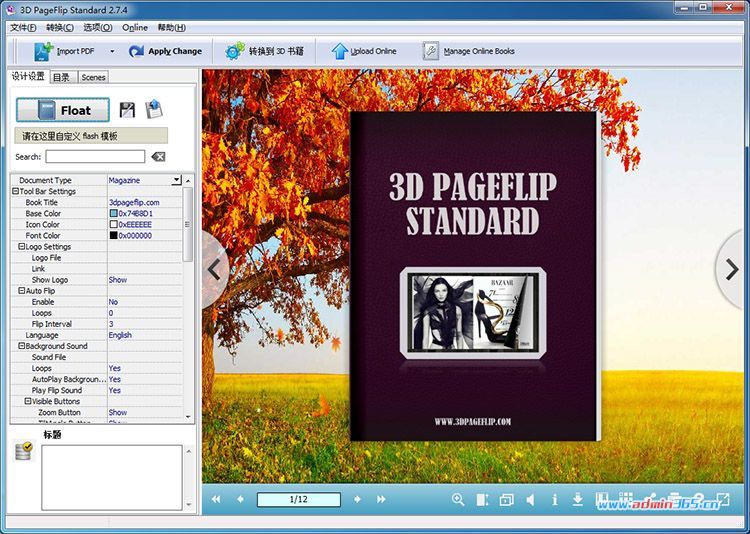The height and width of the screenshot is (534, 750).
Task: Click the load template icon with blue arrow
Action: (x=154, y=109)
